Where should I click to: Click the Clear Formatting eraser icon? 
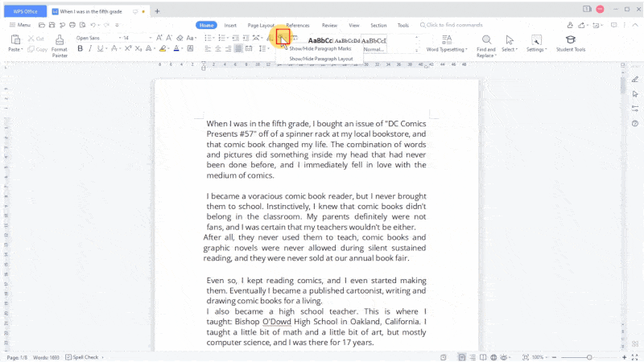click(x=180, y=38)
